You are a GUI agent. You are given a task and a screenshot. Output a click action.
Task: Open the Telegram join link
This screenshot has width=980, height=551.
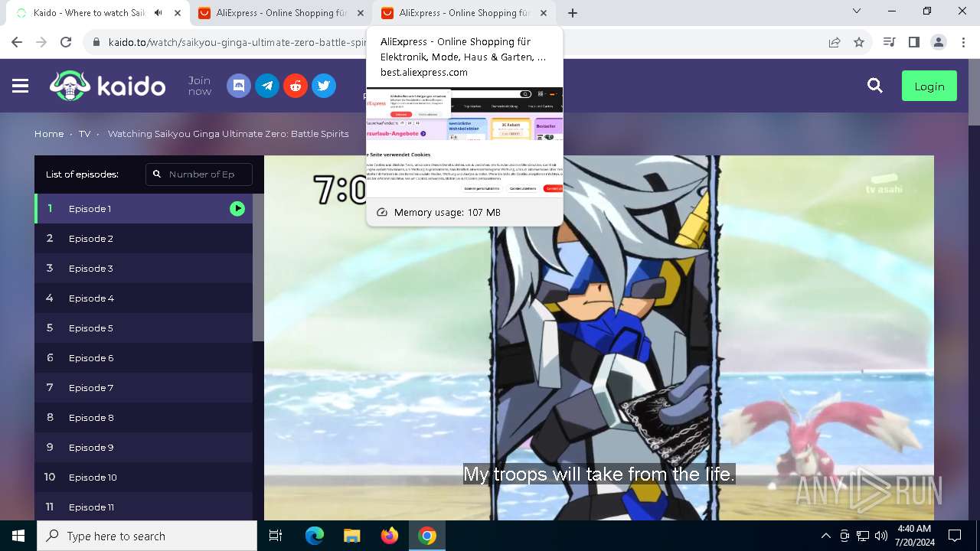click(x=267, y=86)
